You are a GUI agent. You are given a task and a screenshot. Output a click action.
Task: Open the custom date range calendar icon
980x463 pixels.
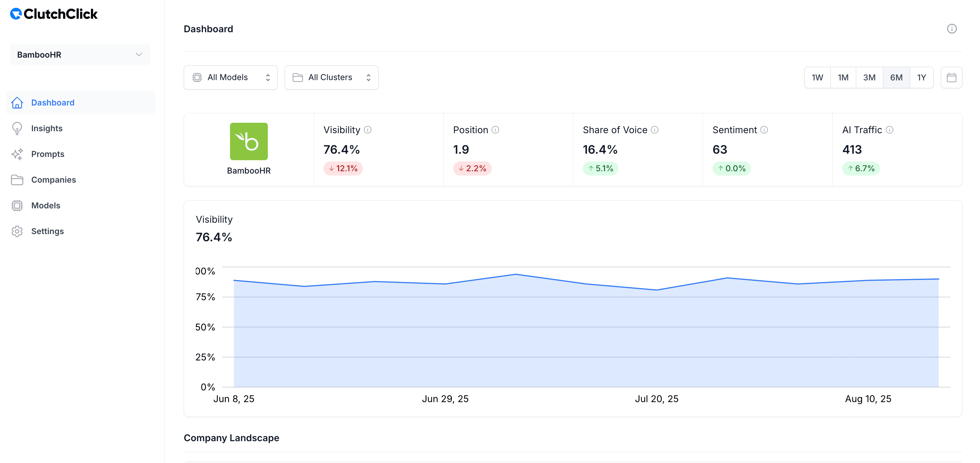point(952,77)
